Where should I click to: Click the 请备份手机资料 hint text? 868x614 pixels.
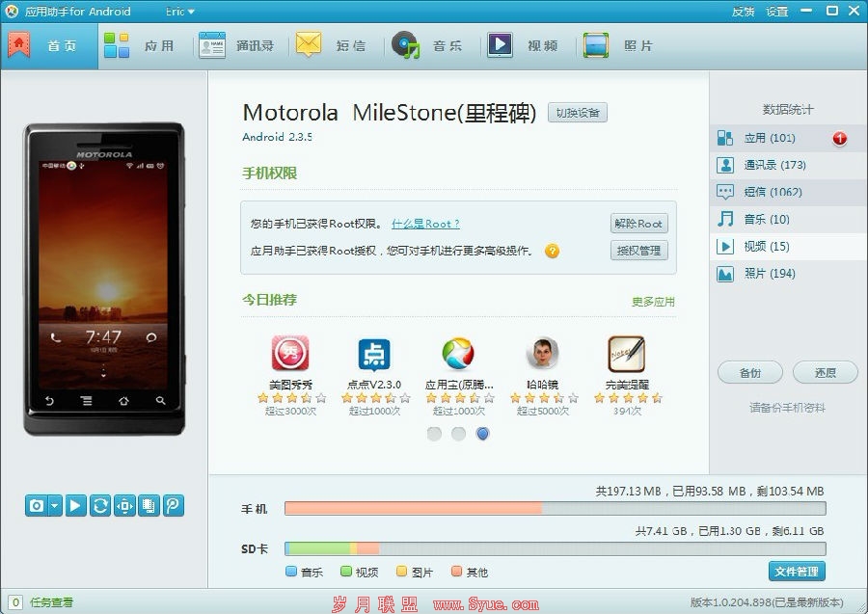(x=787, y=408)
